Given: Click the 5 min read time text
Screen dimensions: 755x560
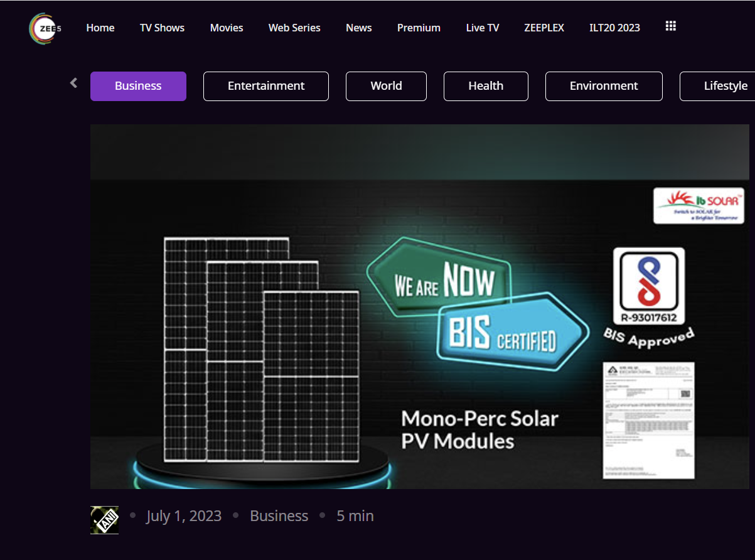Looking at the screenshot, I should tap(355, 516).
